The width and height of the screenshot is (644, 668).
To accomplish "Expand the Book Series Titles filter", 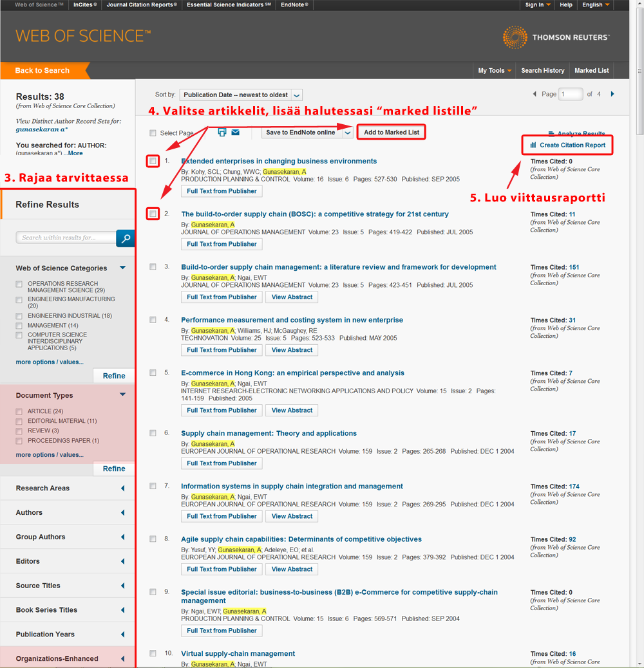I will pos(123,610).
